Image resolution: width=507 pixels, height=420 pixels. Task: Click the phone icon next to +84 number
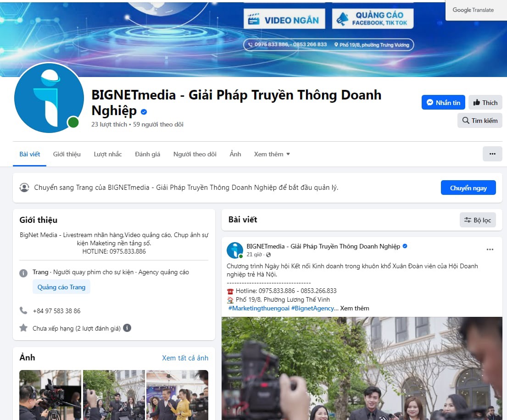click(x=23, y=310)
